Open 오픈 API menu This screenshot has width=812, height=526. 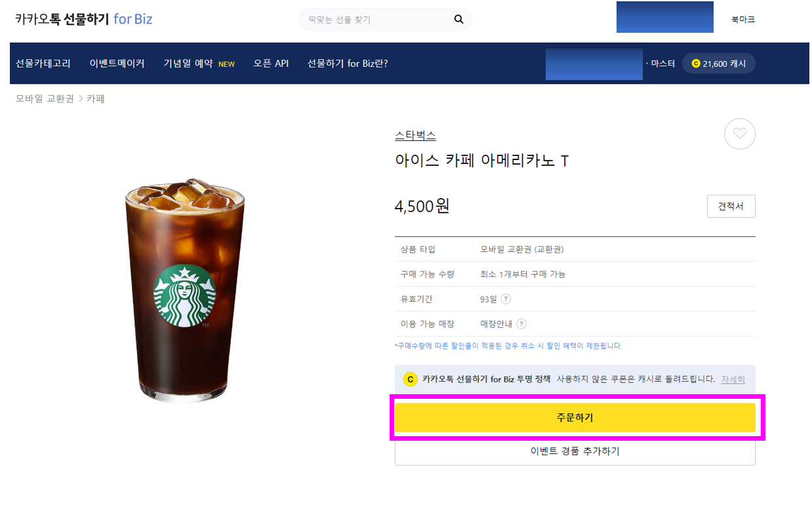pyautogui.click(x=271, y=64)
